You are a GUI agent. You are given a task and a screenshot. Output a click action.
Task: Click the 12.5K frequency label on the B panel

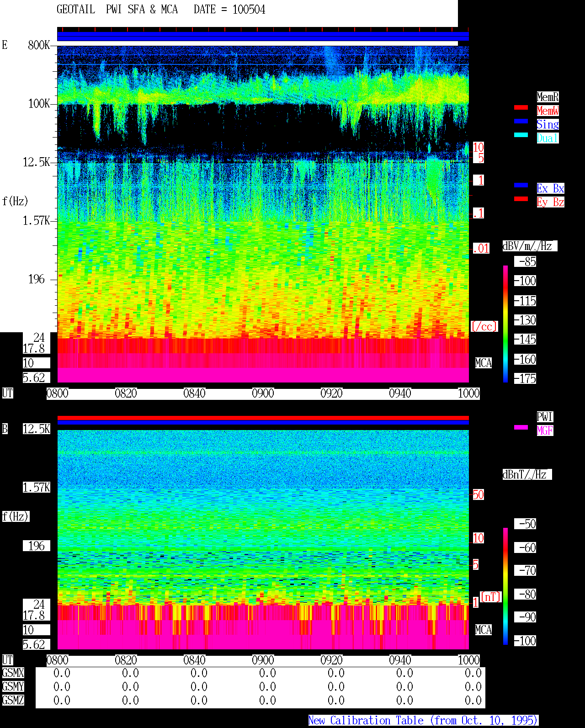tap(37, 429)
